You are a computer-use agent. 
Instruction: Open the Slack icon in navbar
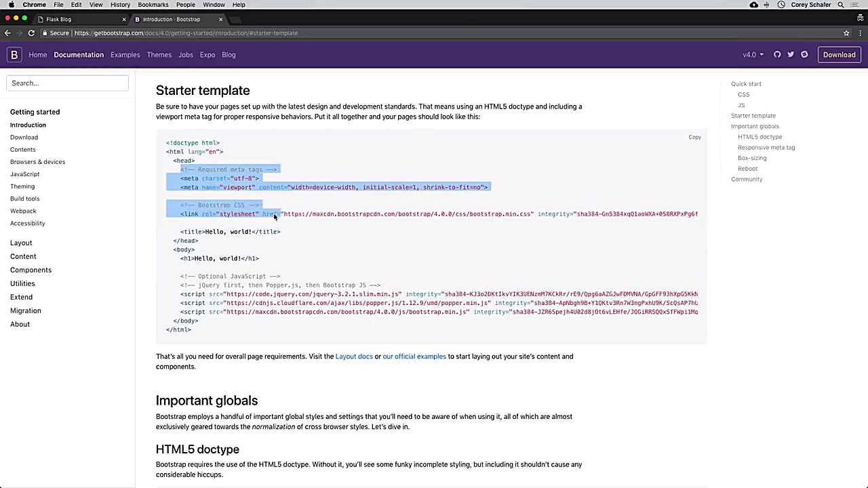[x=804, y=55]
